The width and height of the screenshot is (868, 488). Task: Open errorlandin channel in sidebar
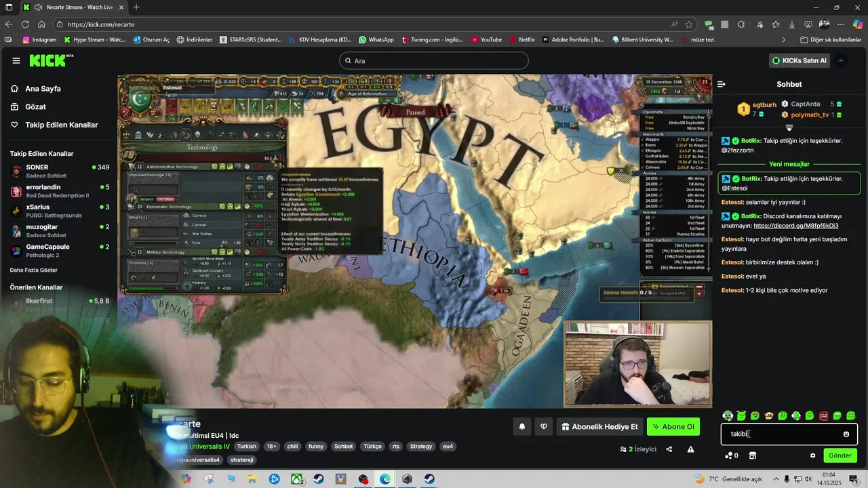[60, 191]
